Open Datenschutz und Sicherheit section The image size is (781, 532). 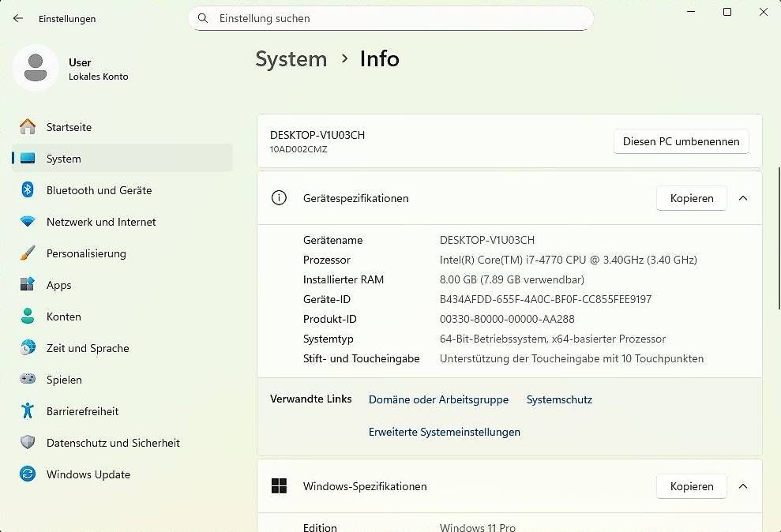click(113, 443)
